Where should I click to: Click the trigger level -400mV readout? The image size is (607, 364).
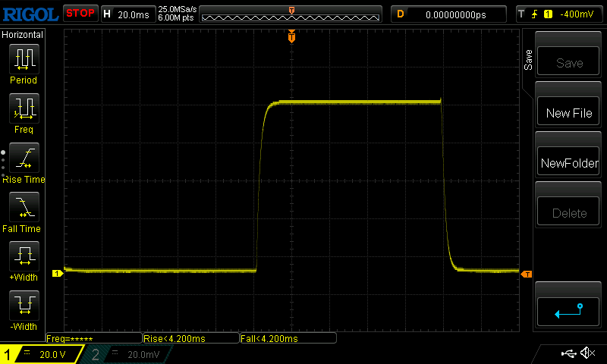(x=577, y=14)
